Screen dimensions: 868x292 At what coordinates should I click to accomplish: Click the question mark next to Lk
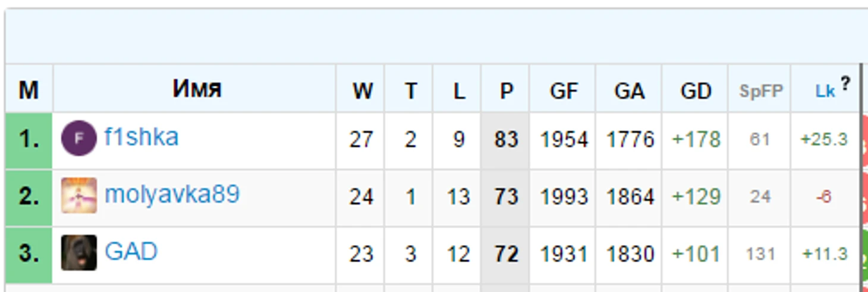click(845, 84)
